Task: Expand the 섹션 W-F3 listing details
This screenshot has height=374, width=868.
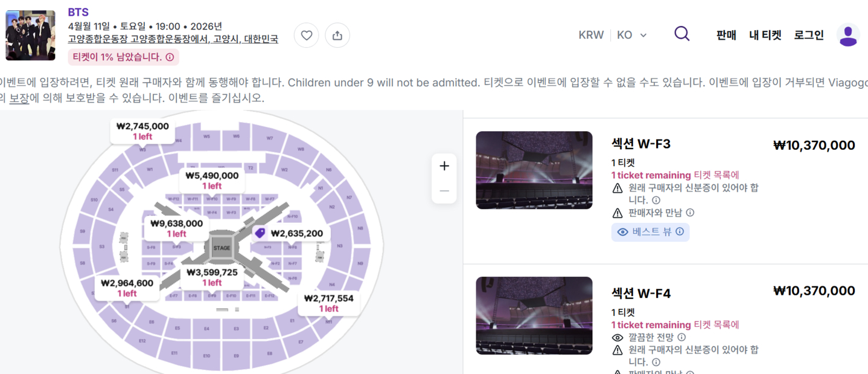Action: [x=641, y=144]
